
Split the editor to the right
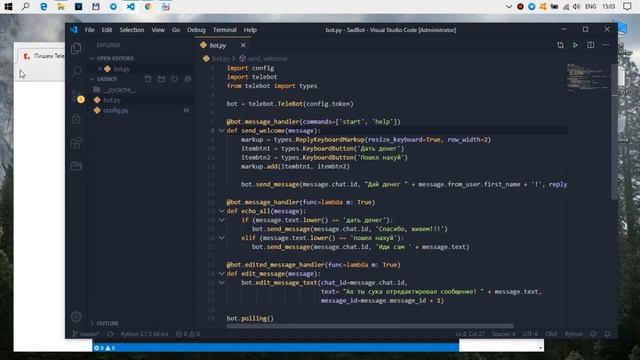591,45
